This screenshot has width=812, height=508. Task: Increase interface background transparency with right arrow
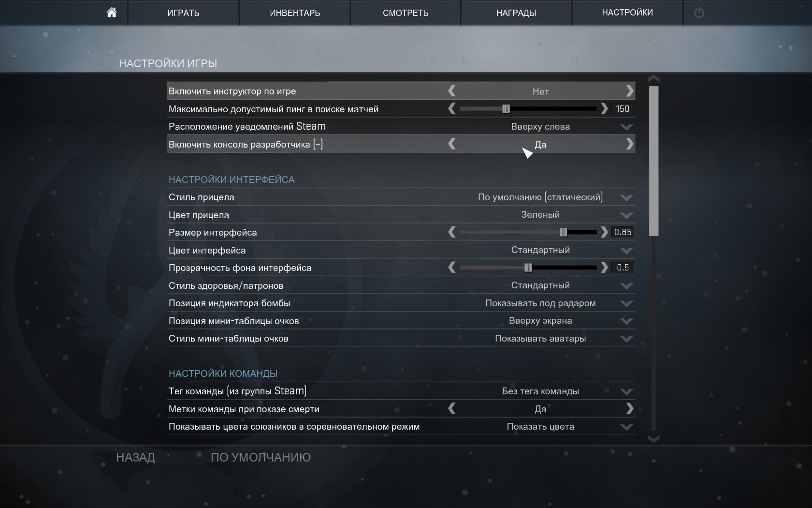coord(604,268)
